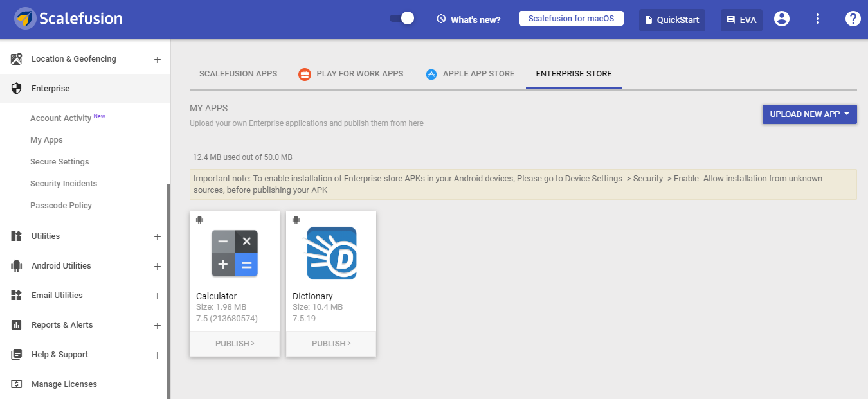Screen dimensions: 868x399
Task: Click the Scalefusion logo icon
Action: coord(24,19)
